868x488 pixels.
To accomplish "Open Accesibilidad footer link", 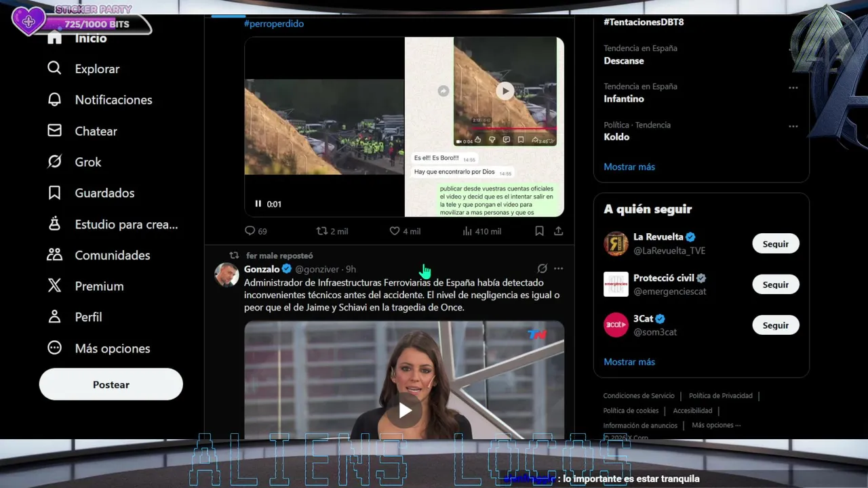I will tap(692, 411).
